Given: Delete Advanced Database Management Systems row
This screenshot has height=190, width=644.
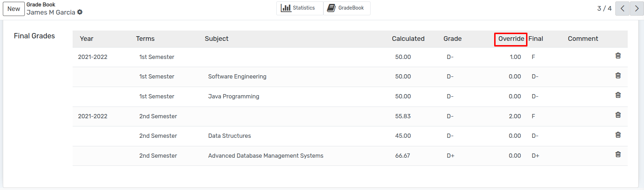Looking at the screenshot, I should (618, 154).
